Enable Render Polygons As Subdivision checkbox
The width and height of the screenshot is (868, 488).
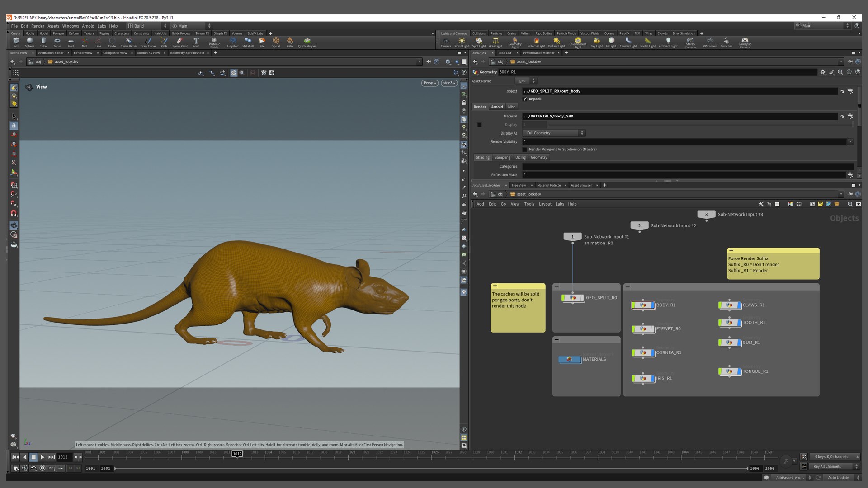[525, 150]
